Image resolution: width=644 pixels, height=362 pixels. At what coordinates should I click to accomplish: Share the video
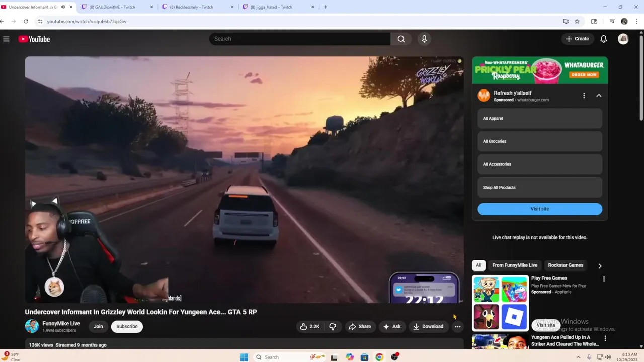[359, 326]
